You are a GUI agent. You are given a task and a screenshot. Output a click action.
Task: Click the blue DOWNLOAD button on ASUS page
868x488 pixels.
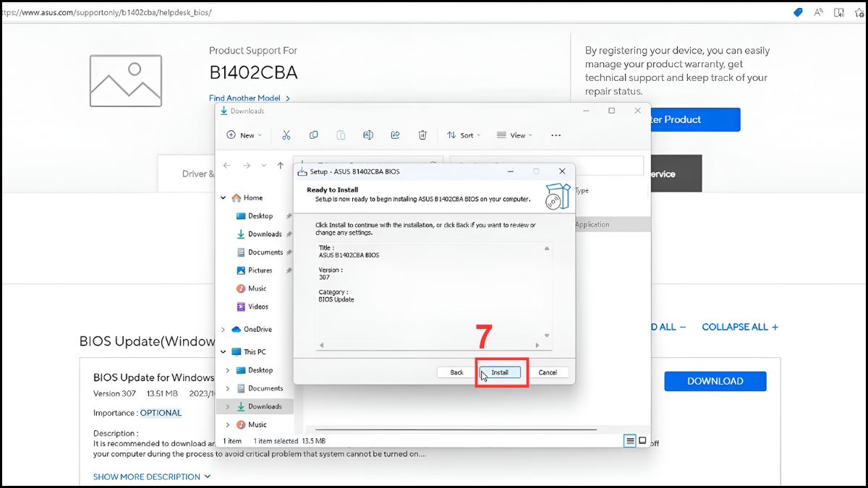715,381
